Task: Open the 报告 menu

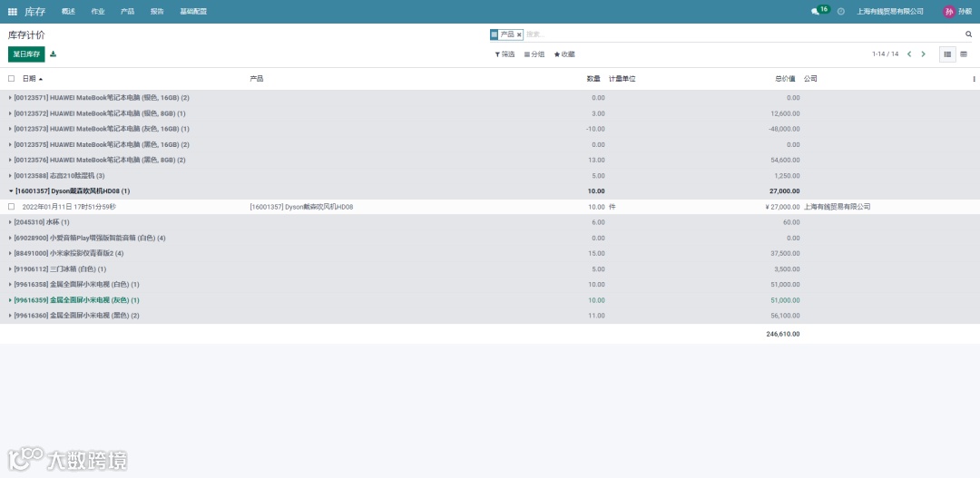Action: pyautogui.click(x=158, y=11)
